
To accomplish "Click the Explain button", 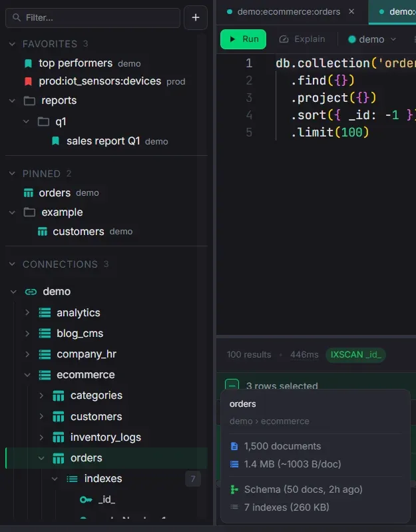I will (302, 39).
